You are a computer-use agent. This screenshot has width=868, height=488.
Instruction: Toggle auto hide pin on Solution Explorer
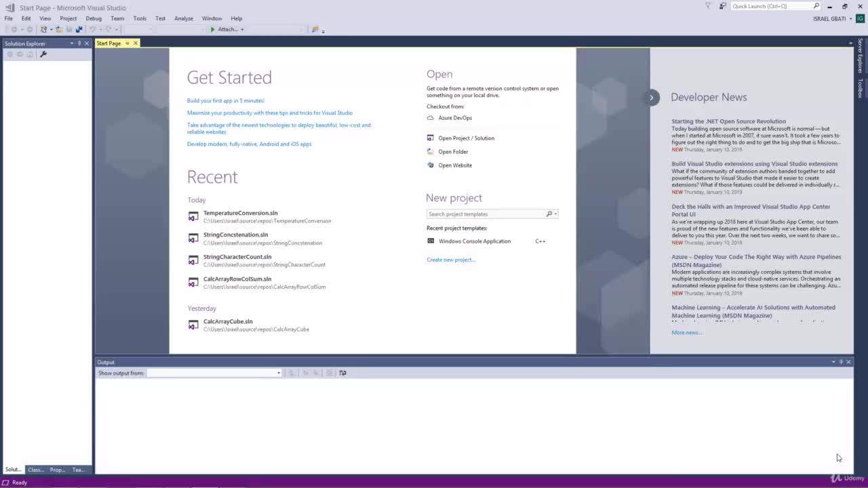(x=79, y=43)
